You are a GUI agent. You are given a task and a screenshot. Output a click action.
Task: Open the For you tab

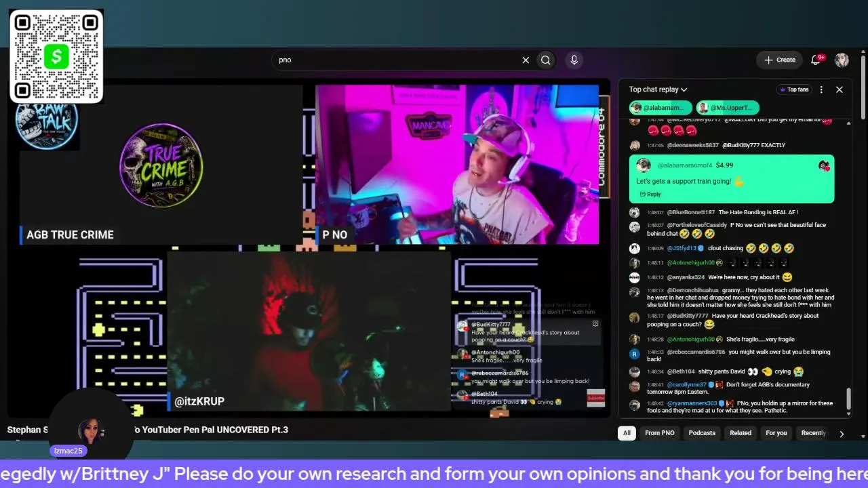tap(776, 433)
